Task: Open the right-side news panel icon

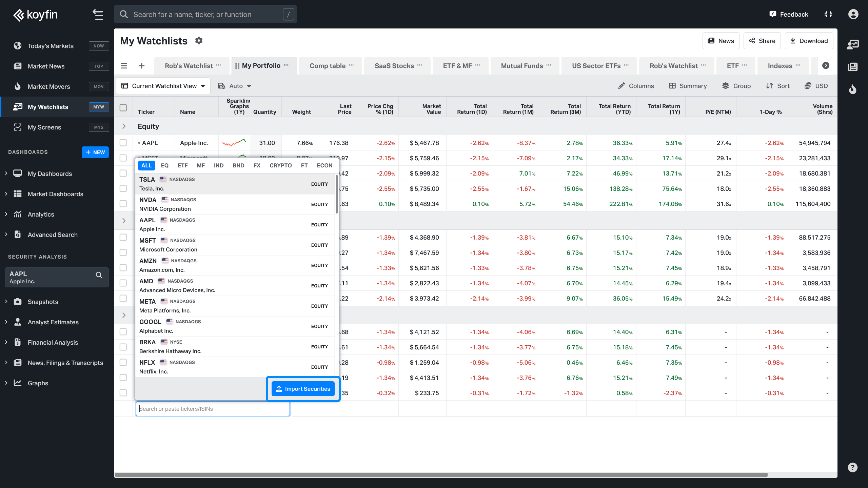Action: coord(853,67)
